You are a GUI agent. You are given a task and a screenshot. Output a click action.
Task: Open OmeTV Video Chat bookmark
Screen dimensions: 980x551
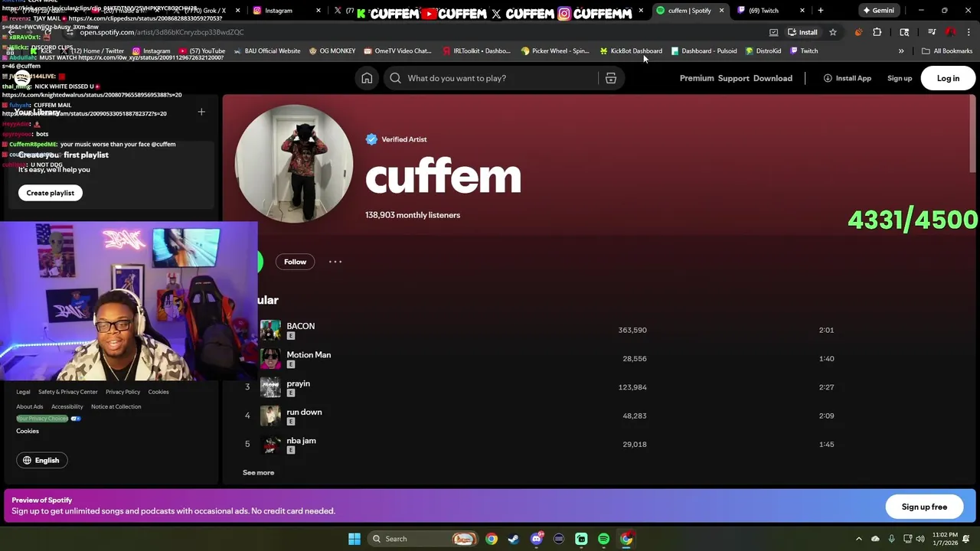(397, 51)
